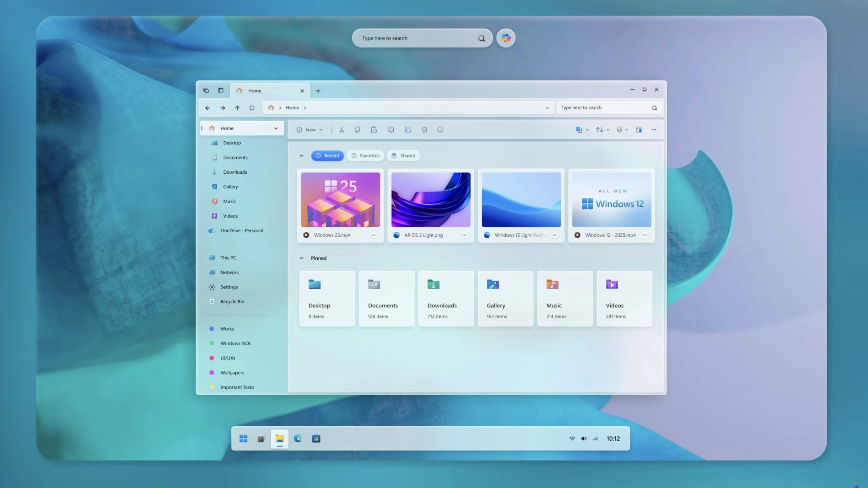The width and height of the screenshot is (868, 488).
Task: Select the Recent filter pill
Action: point(327,156)
